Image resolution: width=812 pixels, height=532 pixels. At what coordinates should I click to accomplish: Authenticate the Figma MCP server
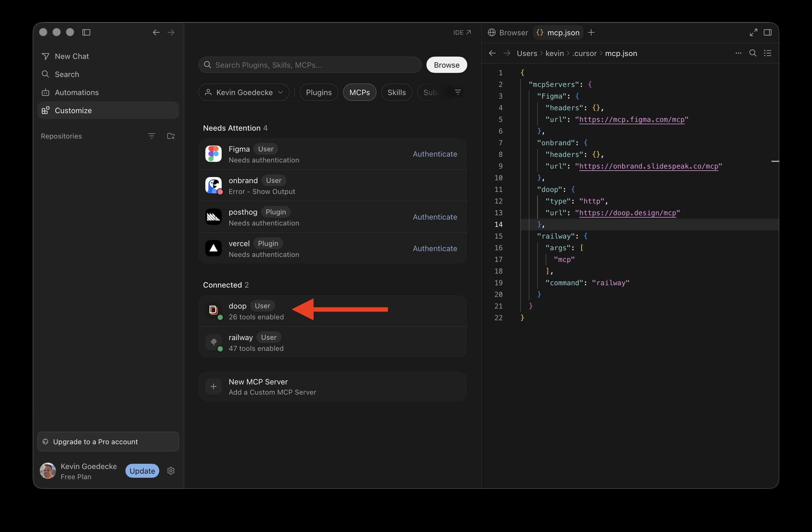click(435, 154)
